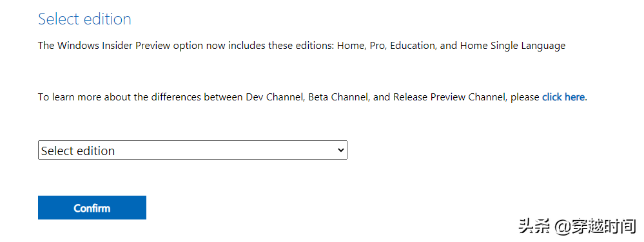
Task: Click the word "Pro," in edition list
Action: click(x=378, y=46)
